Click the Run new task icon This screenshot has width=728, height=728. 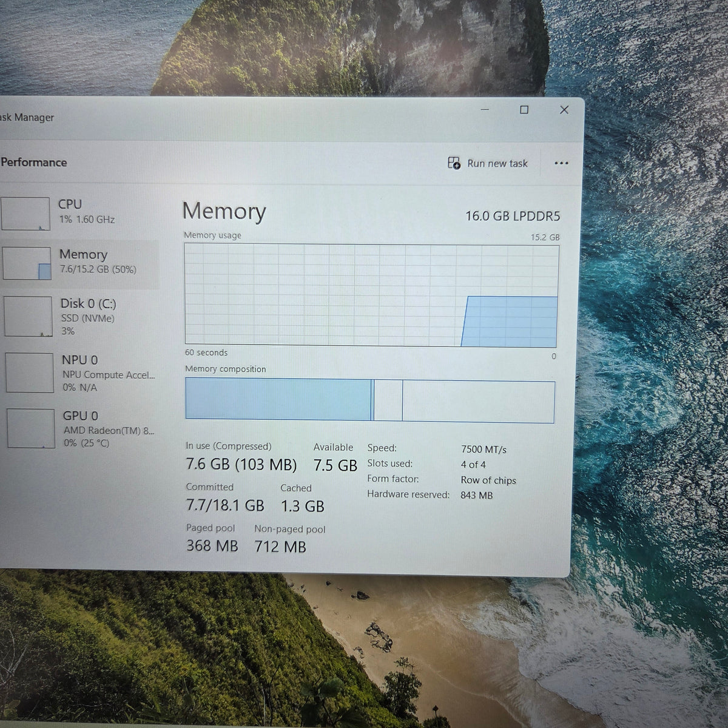[x=454, y=163]
